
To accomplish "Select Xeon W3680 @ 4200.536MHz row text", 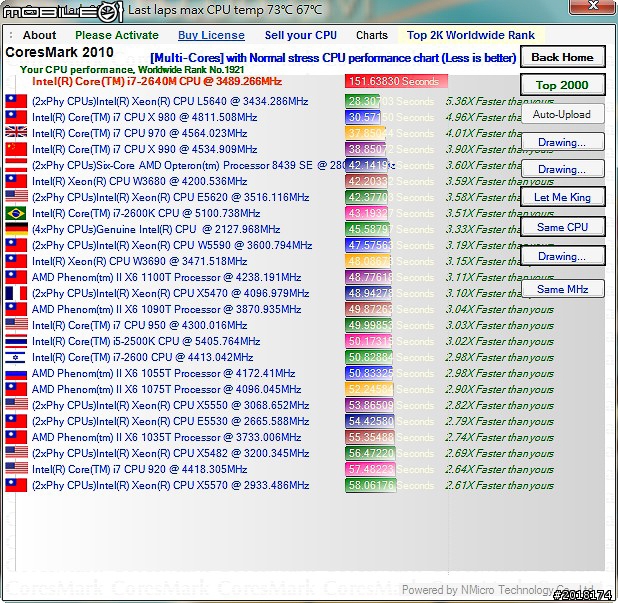I will [x=140, y=181].
